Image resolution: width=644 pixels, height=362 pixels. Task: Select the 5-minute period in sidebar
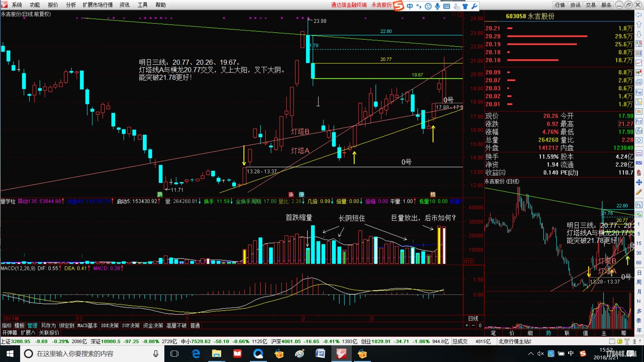(x=639, y=234)
